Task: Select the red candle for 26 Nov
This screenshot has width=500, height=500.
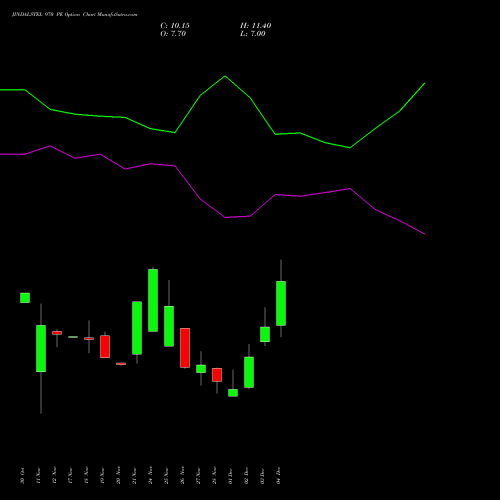Action: click(x=185, y=348)
